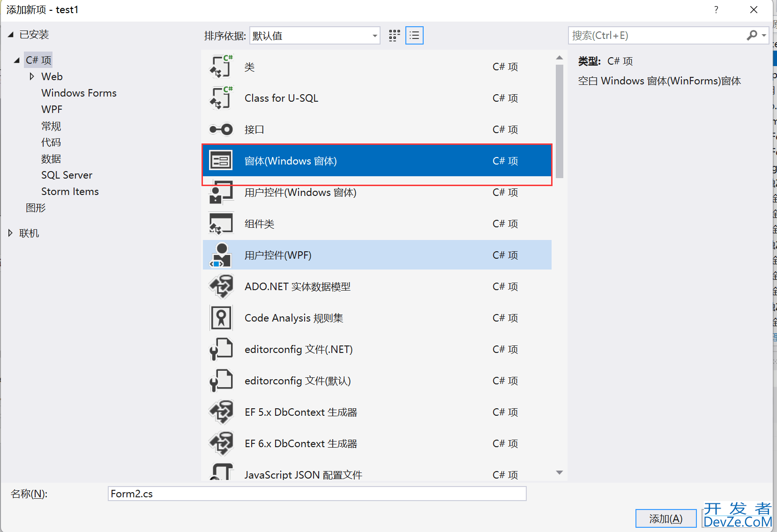This screenshot has width=777, height=532.
Task: Select the 类 template name text
Action: 250,67
